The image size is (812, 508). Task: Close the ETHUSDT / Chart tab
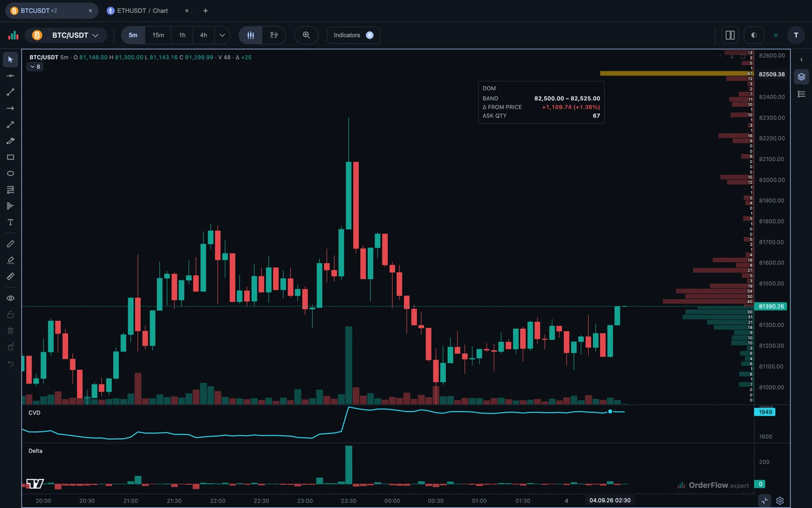coord(187,11)
